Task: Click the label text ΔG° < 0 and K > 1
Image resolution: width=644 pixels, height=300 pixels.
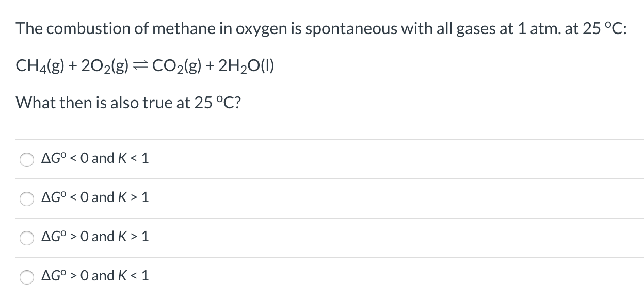Action: [x=94, y=197]
